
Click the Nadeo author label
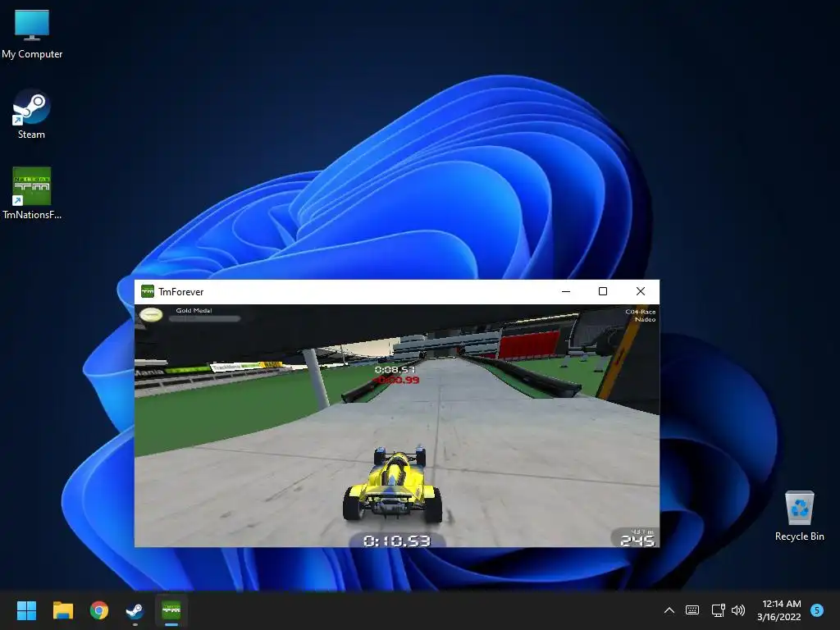coord(645,319)
